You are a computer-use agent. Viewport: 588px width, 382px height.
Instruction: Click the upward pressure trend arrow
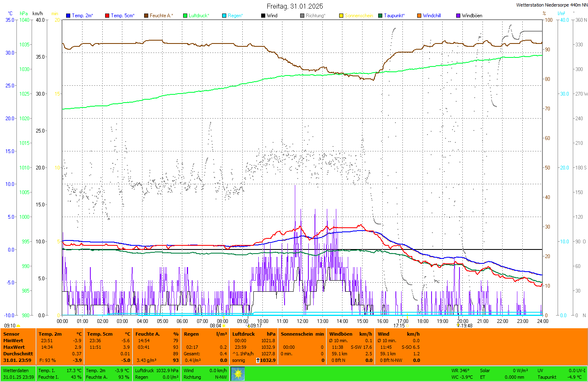(x=258, y=360)
